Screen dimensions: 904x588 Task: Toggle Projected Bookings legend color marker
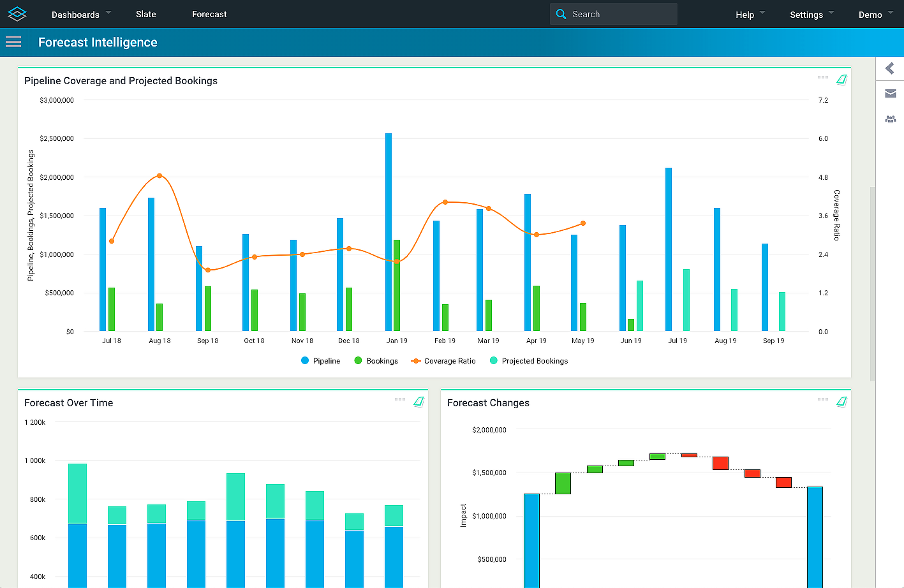(x=493, y=361)
